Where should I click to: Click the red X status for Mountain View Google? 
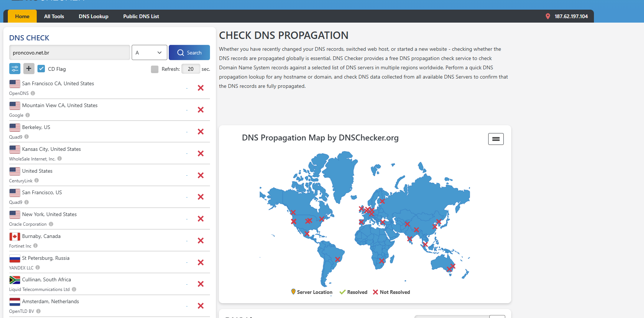(201, 110)
